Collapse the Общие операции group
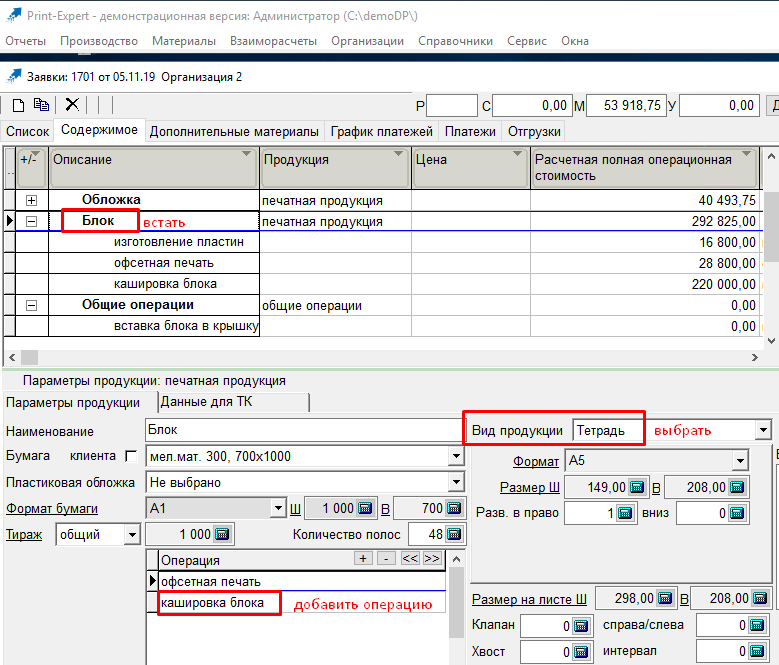 [x=31, y=305]
